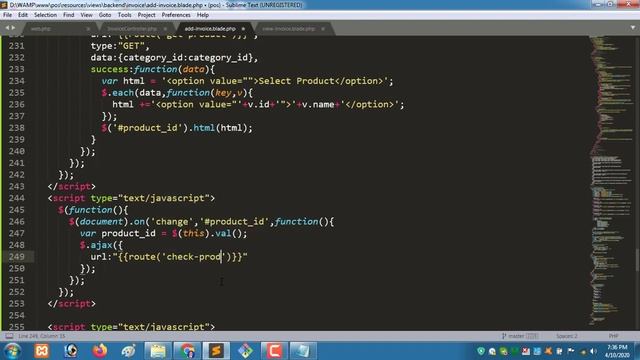Launch Firefox from the taskbar
This screenshot has width=640, height=360.
pos(100,351)
